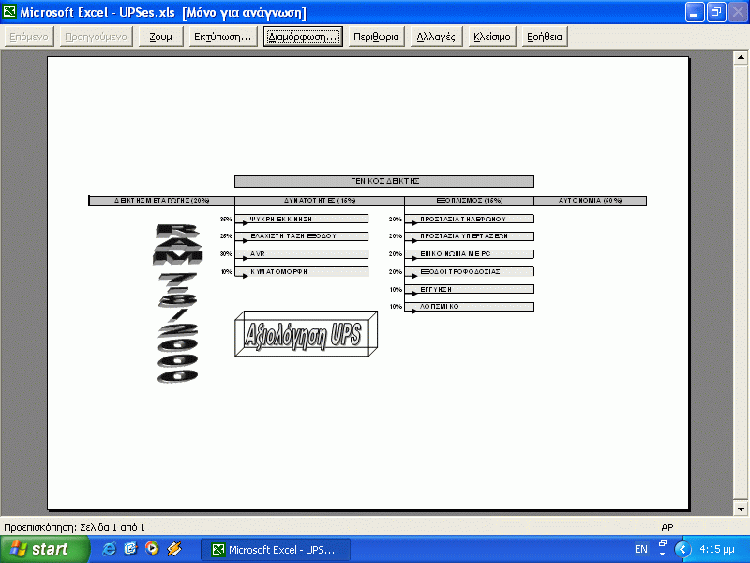The image size is (750, 563).
Task: Click the Excel icon in title bar
Action: (x=9, y=11)
